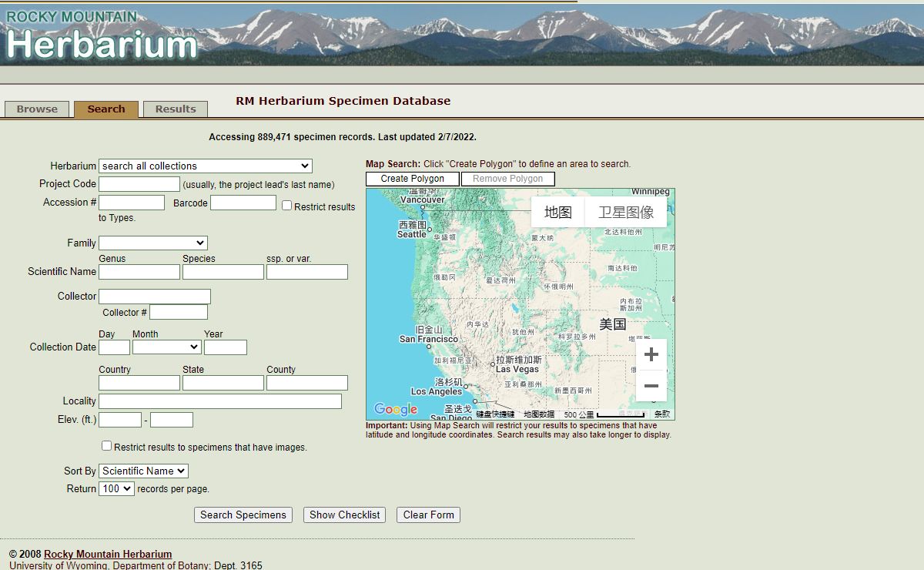
Task: Check Restrict results to specimens with images
Action: pos(107,446)
